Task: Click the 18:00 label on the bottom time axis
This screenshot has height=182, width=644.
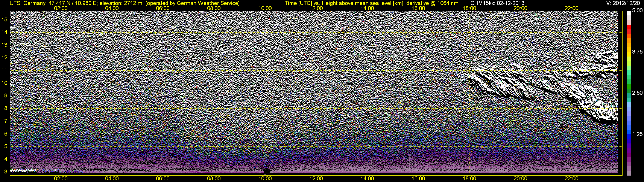Action: pos(469,179)
